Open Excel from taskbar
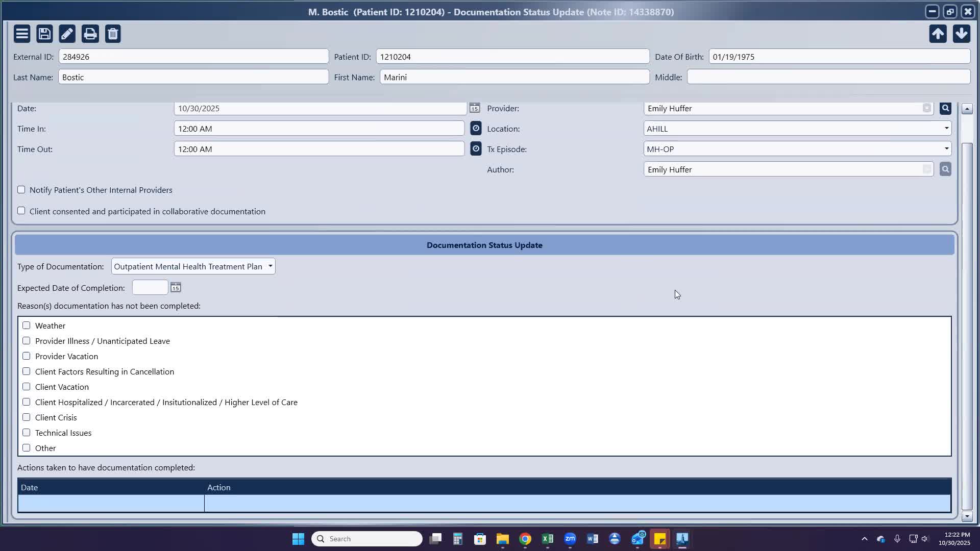The height and width of the screenshot is (551, 980). [x=548, y=539]
